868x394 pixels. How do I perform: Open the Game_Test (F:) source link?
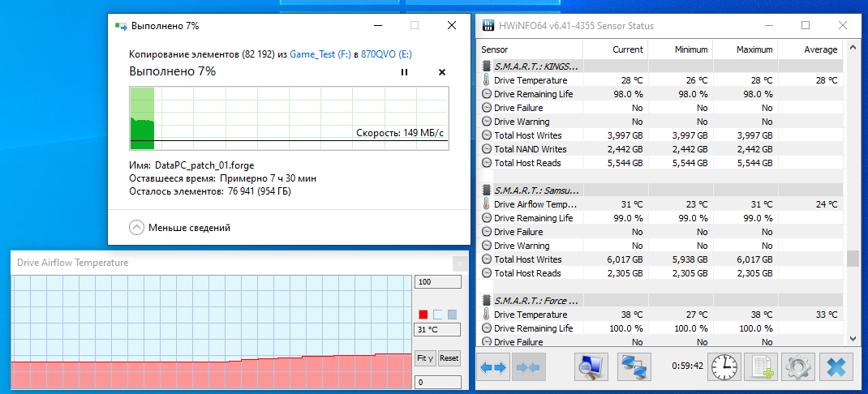320,54
